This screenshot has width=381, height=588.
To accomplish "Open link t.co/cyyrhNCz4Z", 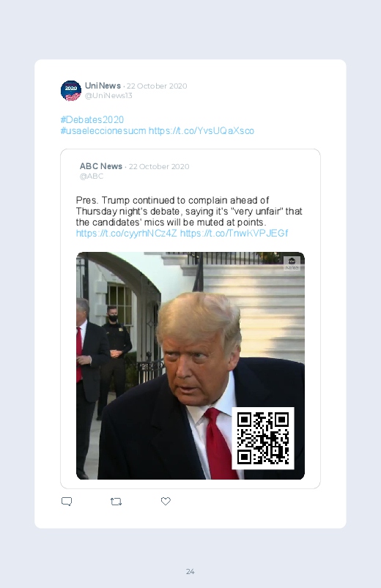I will coord(126,234).
